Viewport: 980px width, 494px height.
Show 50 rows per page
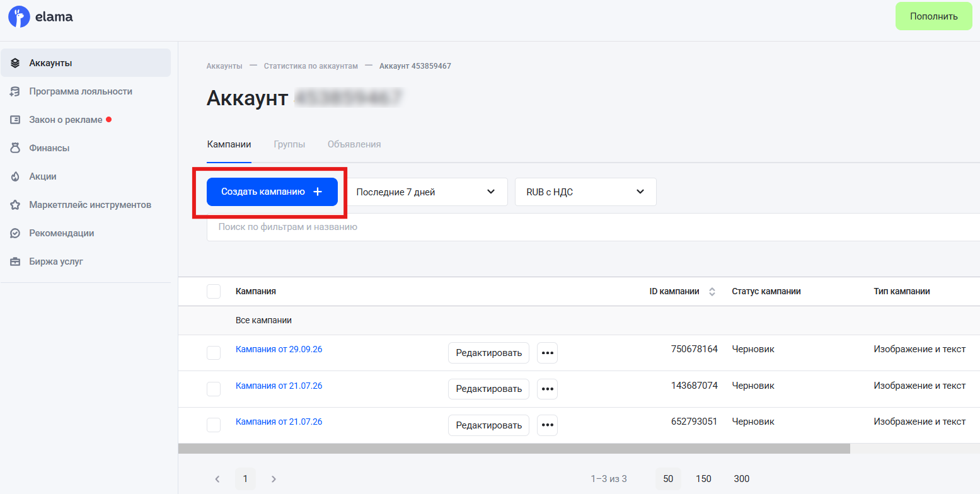pyautogui.click(x=668, y=479)
